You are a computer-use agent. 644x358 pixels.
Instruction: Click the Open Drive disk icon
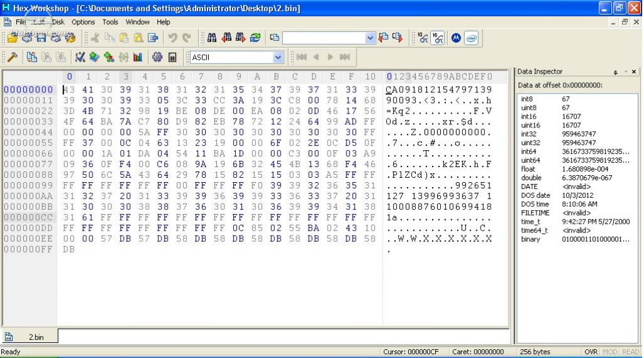pyautogui.click(x=27, y=38)
